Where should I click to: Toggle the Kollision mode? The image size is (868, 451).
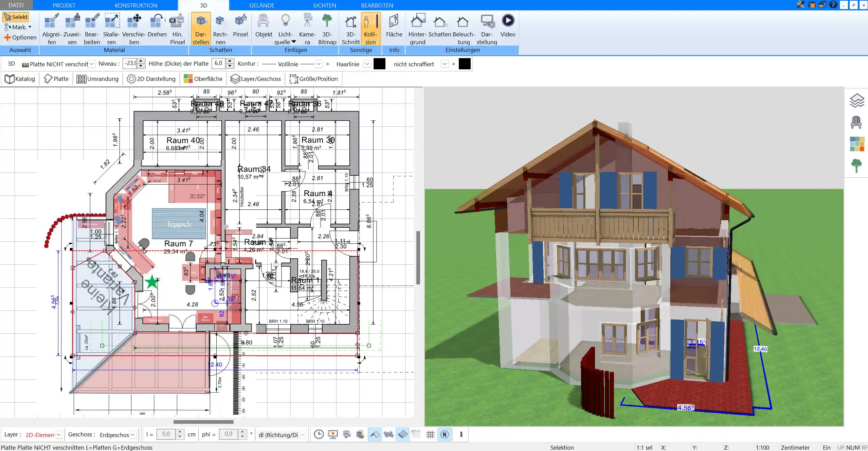pyautogui.click(x=370, y=29)
